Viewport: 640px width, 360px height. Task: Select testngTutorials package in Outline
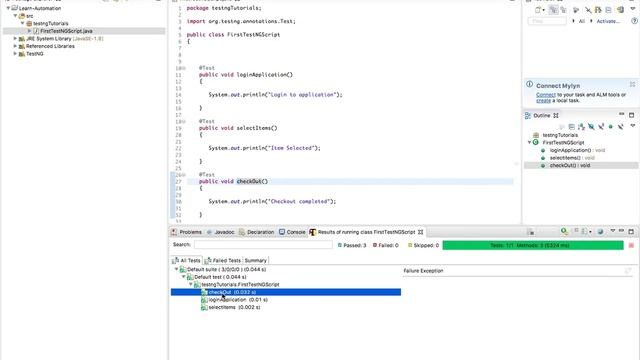(x=560, y=135)
